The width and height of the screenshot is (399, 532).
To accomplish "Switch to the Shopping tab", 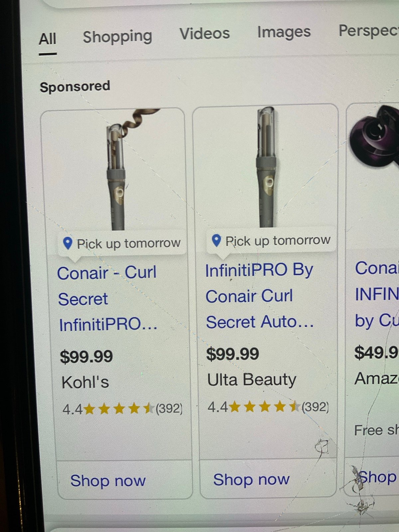I will (117, 37).
